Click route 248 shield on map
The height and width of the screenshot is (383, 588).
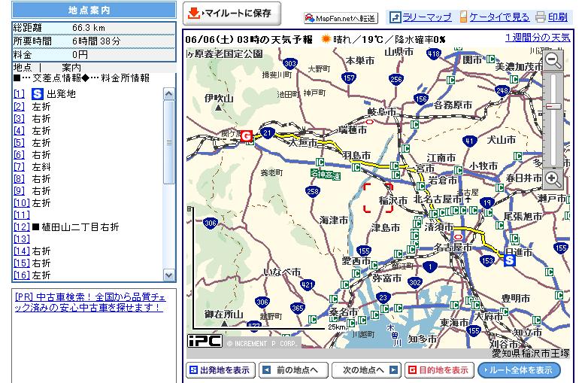(x=502, y=90)
